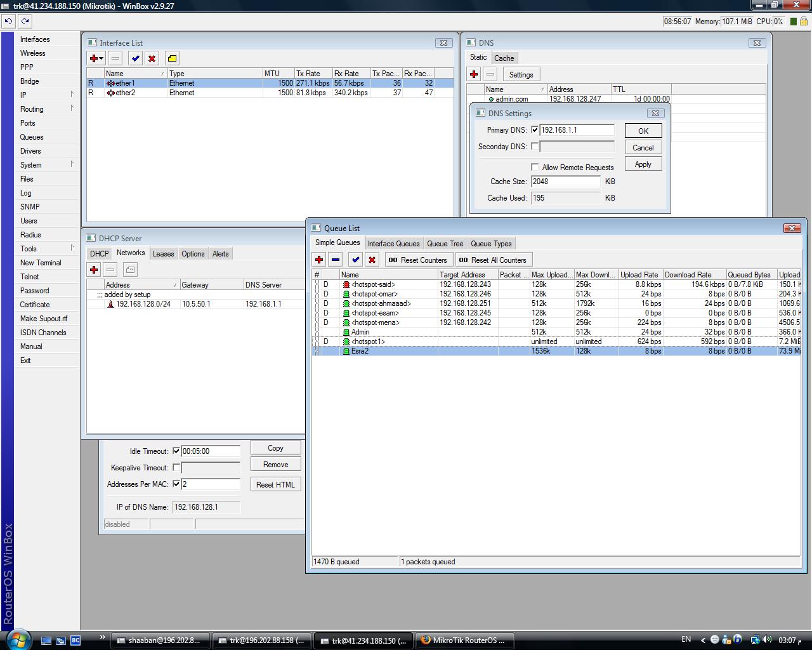Open the interface type dropdown next to plus icon

(x=100, y=58)
